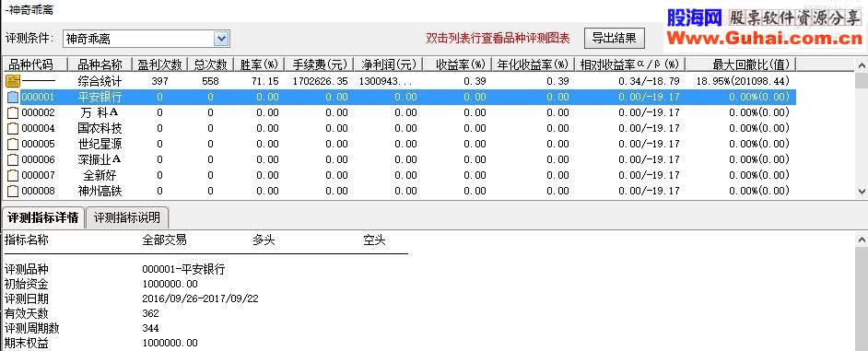The width and height of the screenshot is (868, 351).
Task: Sort by the 品种名称 column header
Action: 100,64
